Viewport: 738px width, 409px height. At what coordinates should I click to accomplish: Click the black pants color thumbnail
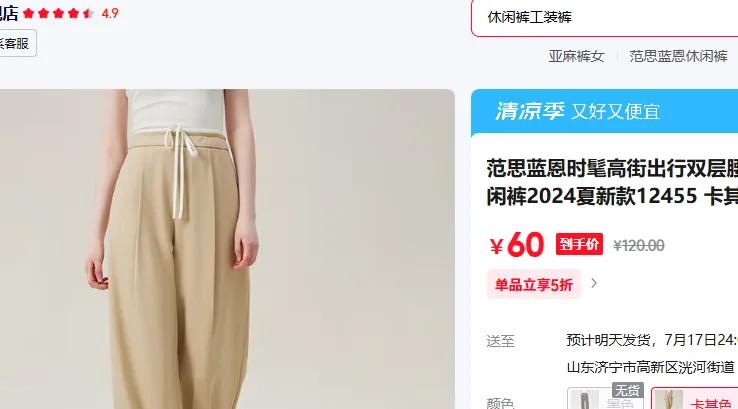(x=584, y=400)
